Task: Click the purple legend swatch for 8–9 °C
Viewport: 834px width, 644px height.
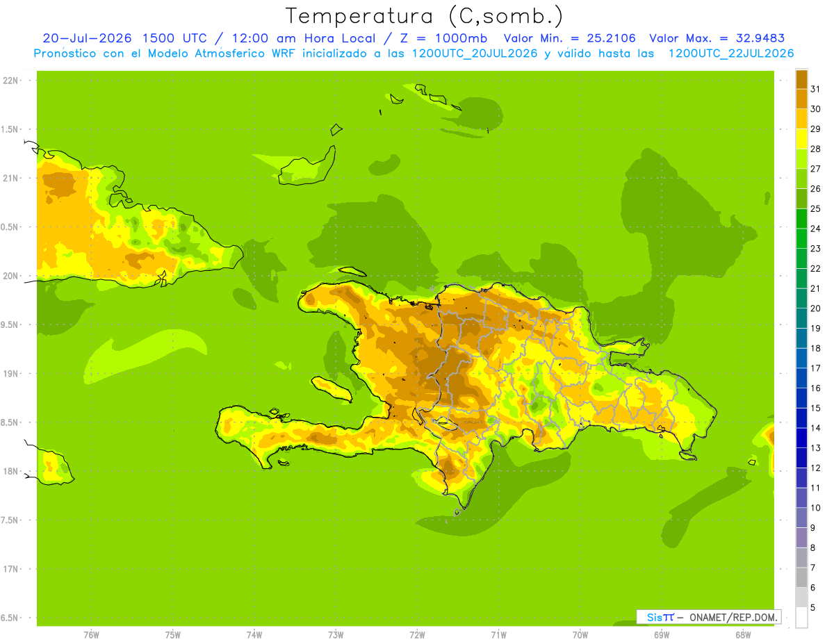Action: tap(801, 538)
